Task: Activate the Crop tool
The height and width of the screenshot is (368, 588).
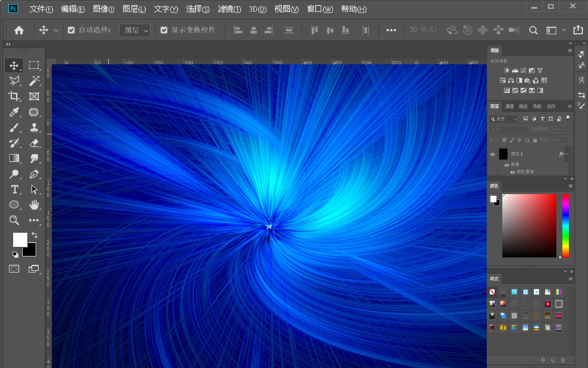Action: 14,96
